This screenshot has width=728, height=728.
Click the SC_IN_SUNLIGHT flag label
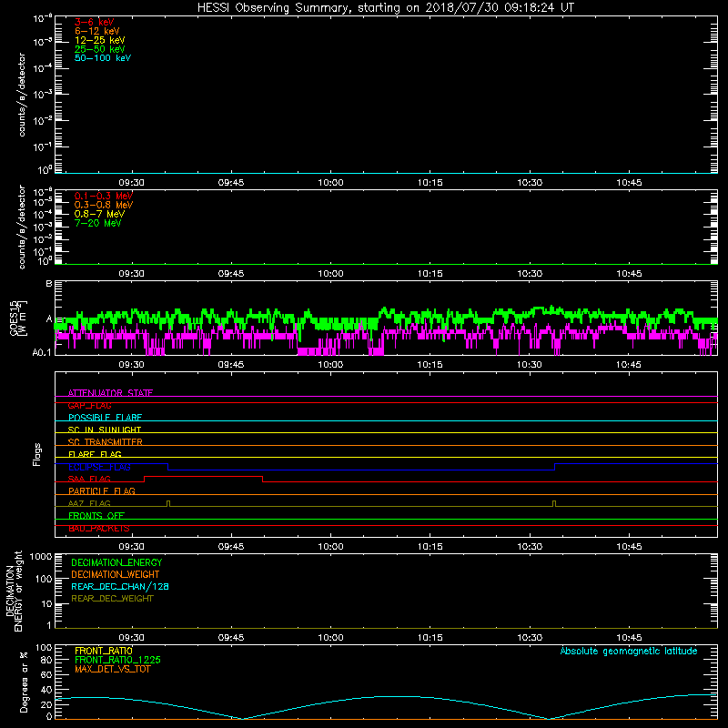[105, 430]
